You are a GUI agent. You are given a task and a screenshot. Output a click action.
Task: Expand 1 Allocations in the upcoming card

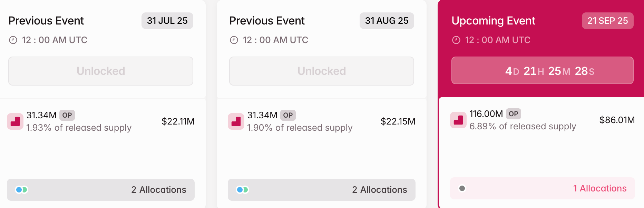(x=599, y=188)
